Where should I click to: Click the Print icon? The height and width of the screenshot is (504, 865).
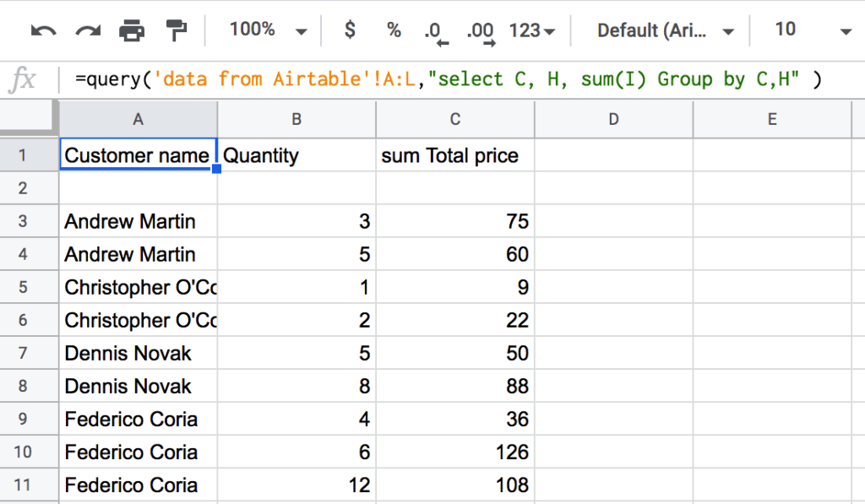click(x=132, y=30)
